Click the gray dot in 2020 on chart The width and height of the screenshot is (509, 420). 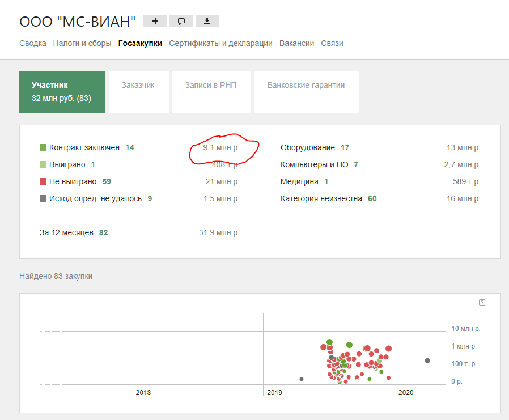coord(427,360)
